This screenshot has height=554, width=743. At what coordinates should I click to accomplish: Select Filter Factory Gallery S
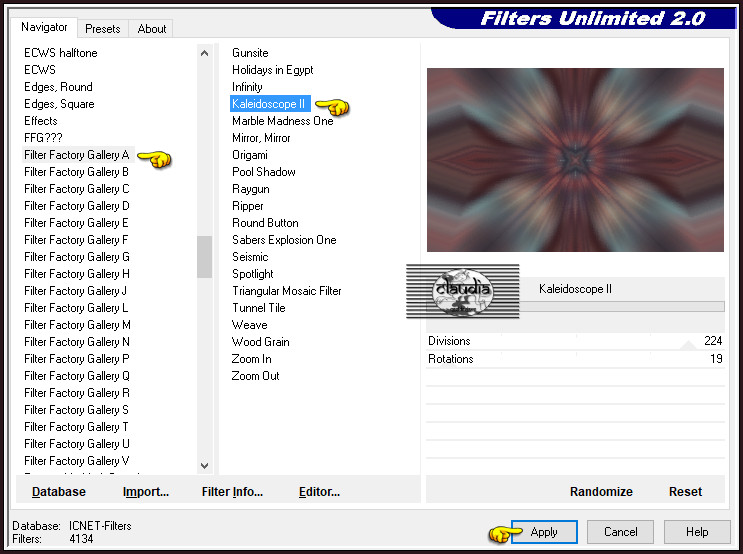click(x=76, y=410)
